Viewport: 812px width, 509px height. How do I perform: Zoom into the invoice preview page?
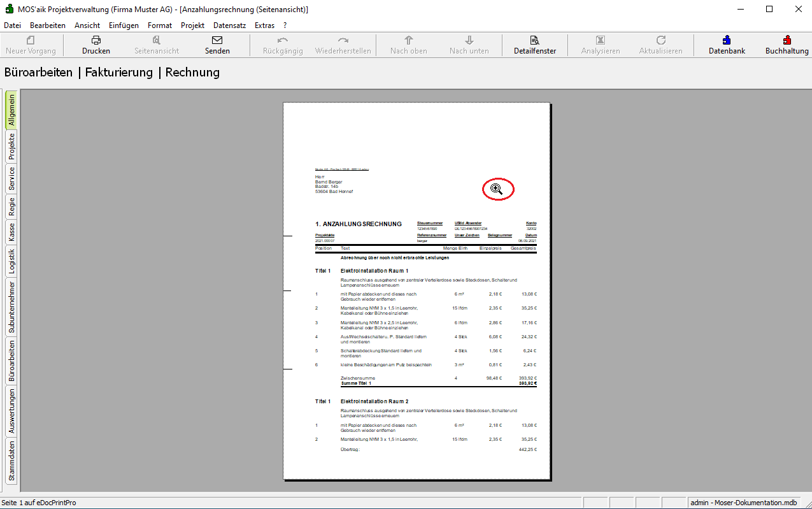[x=497, y=189]
